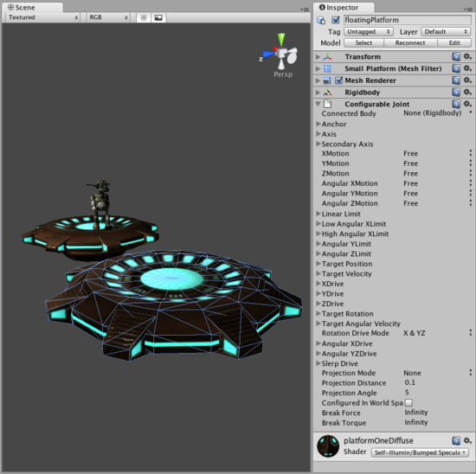
Task: Change Rotation Drive Mode dropdown
Action: 437,333
